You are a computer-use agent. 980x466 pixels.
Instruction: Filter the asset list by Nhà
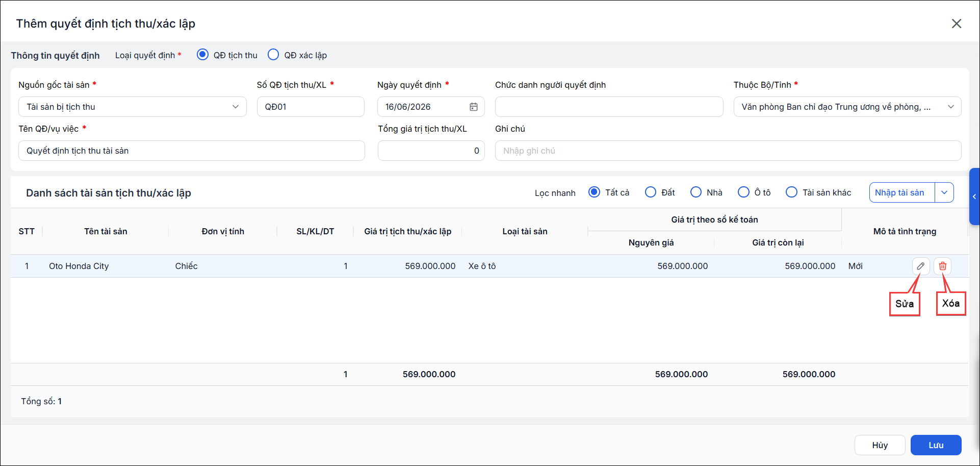696,192
